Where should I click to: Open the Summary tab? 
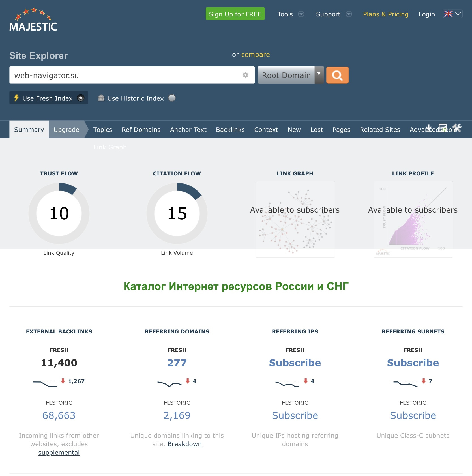point(29,129)
